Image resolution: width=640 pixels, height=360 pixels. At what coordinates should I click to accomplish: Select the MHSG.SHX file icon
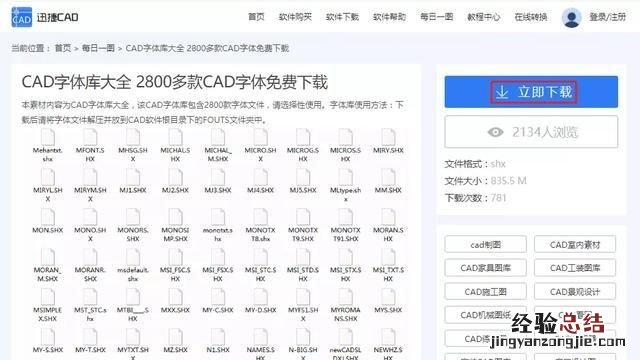(133, 137)
